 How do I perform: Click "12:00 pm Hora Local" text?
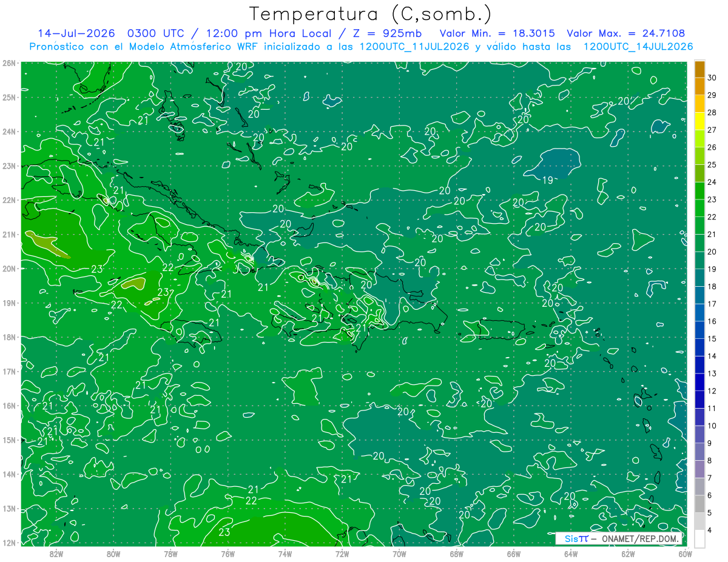click(268, 33)
